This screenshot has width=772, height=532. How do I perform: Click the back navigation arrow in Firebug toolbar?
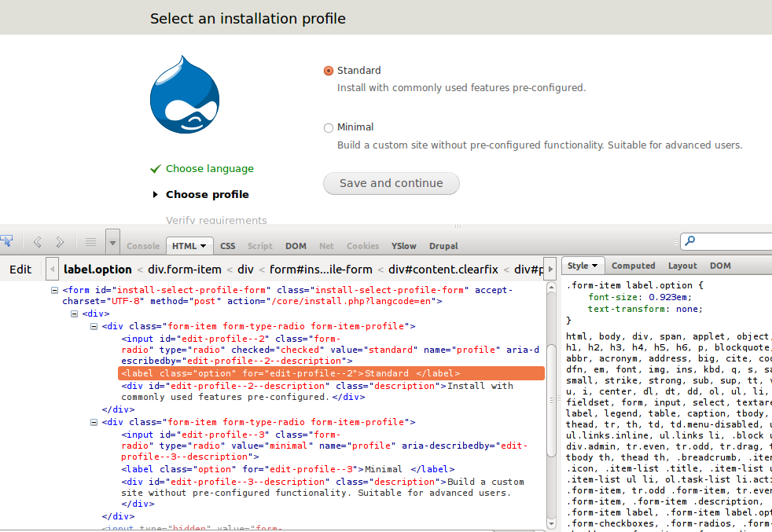coord(36,241)
